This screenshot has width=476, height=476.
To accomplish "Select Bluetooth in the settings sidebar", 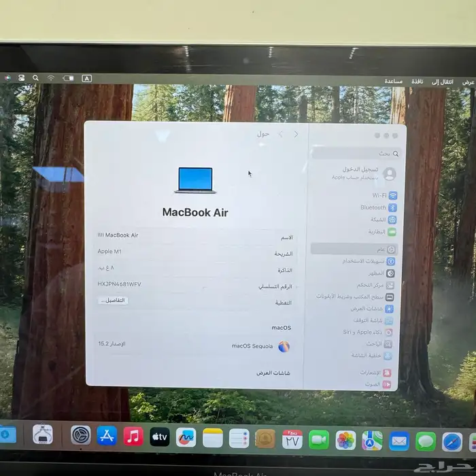I will (379, 207).
